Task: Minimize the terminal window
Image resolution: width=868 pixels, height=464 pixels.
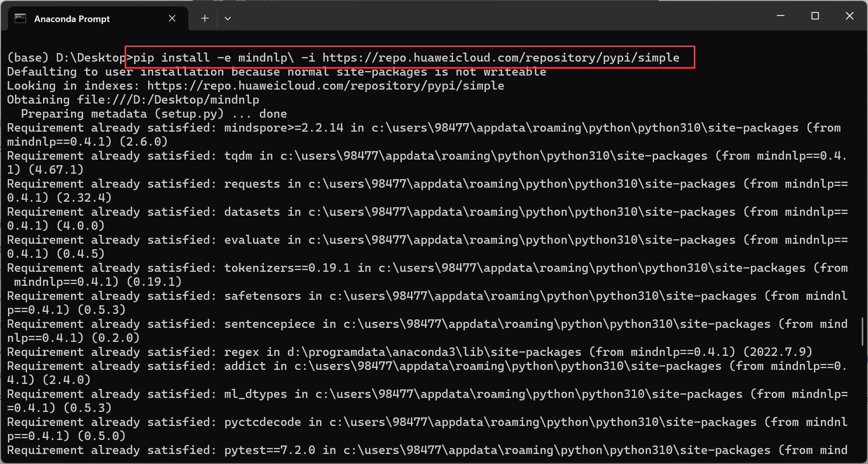Action: [780, 16]
